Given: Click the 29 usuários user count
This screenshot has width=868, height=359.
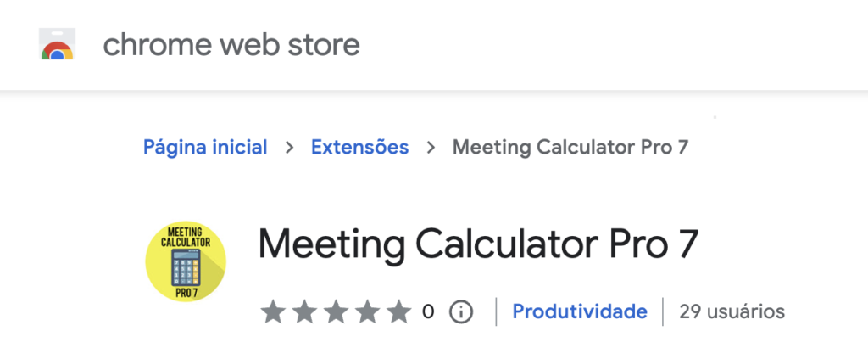Looking at the screenshot, I should [732, 312].
